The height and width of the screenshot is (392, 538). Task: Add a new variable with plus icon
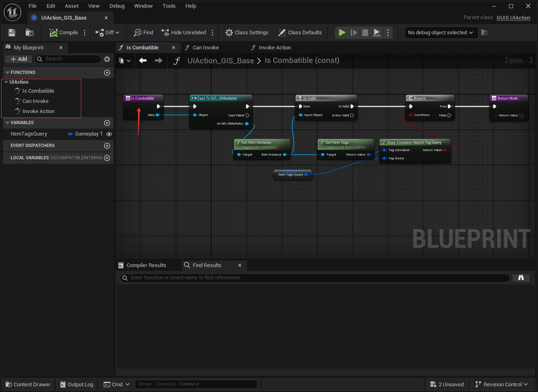(107, 122)
